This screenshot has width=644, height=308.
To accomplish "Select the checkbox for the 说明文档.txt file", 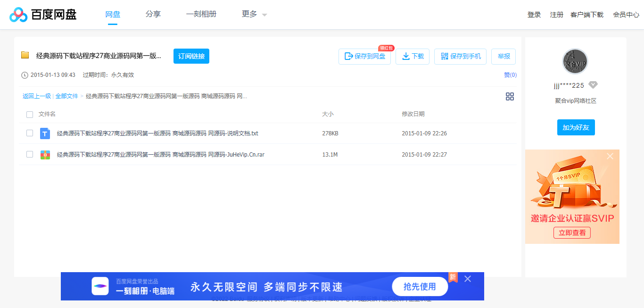I will tap(30, 133).
